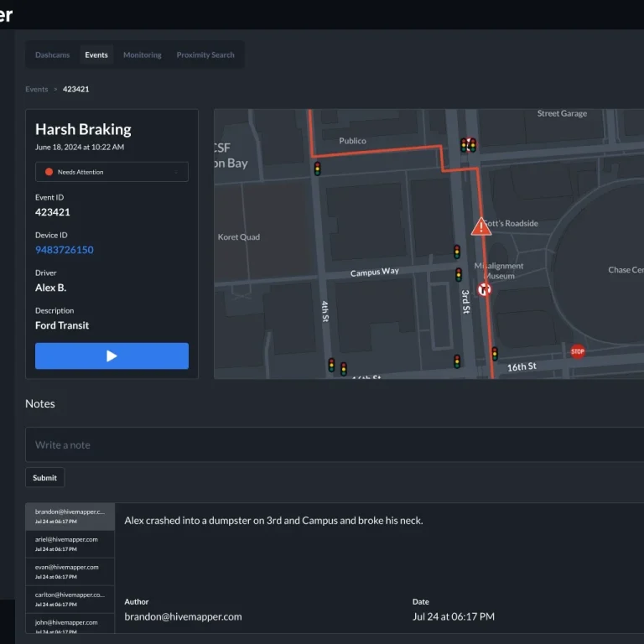Click traffic light icon below Publico
This screenshot has width=644, height=644.
[x=317, y=169]
